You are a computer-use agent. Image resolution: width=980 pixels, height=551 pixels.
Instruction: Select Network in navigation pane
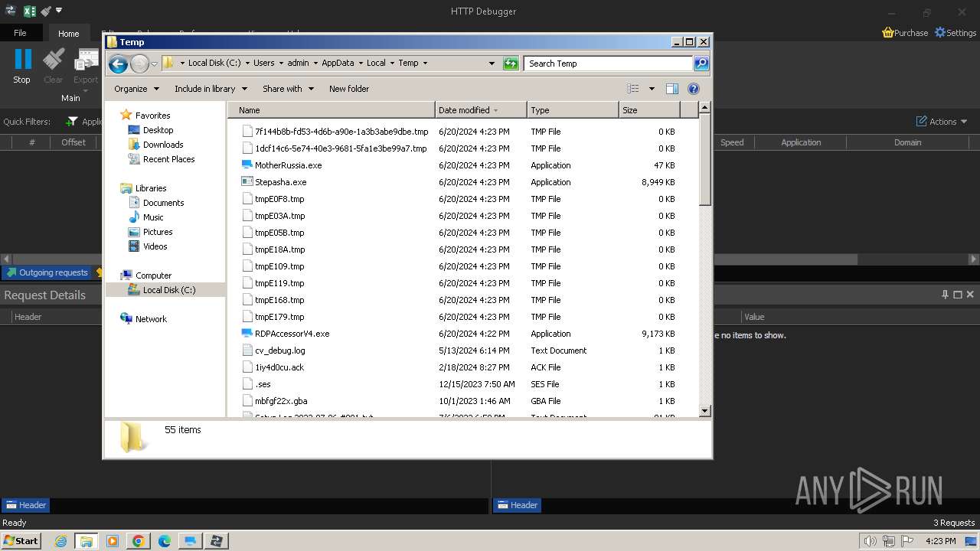point(151,319)
